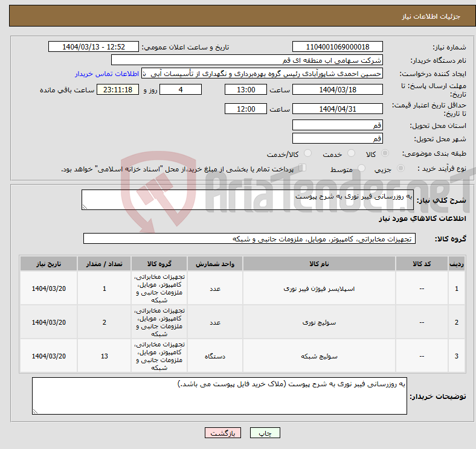Click product group cell in row 3
The width and height of the screenshot is (476, 449).
159,356
